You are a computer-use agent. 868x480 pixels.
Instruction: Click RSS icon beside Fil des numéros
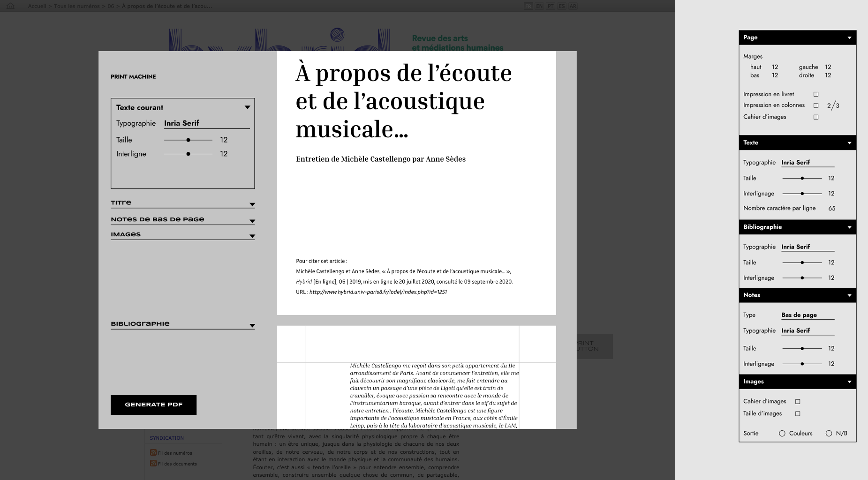click(153, 452)
